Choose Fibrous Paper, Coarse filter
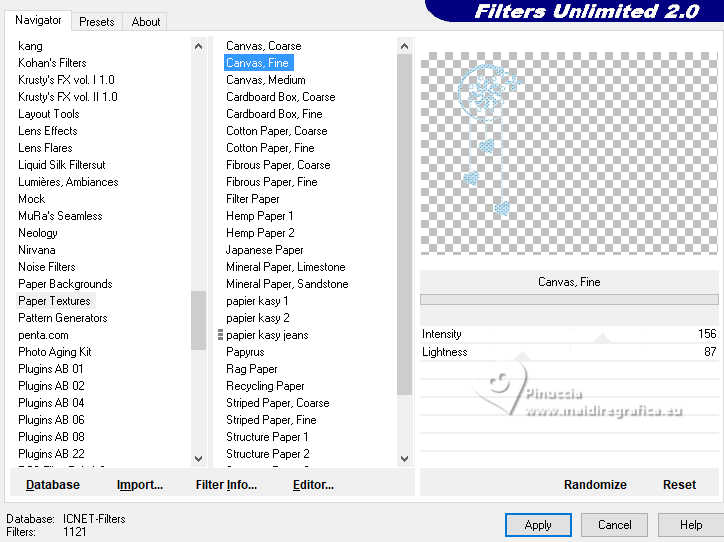This screenshot has width=724, height=542. (278, 165)
